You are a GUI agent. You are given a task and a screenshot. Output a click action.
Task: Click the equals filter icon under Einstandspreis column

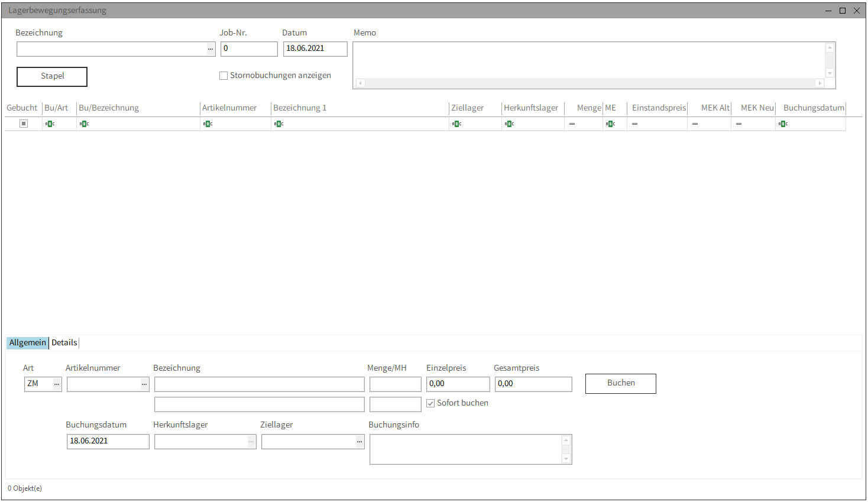634,124
